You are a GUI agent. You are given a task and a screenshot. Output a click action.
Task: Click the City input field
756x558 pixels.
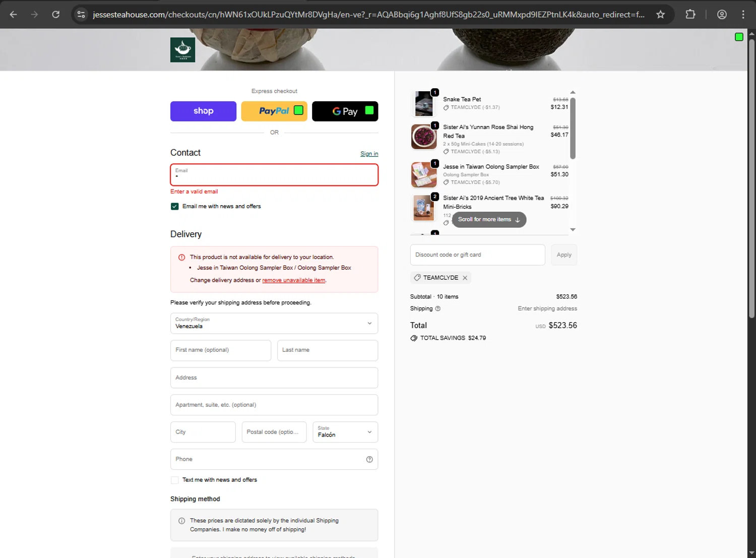(x=203, y=432)
